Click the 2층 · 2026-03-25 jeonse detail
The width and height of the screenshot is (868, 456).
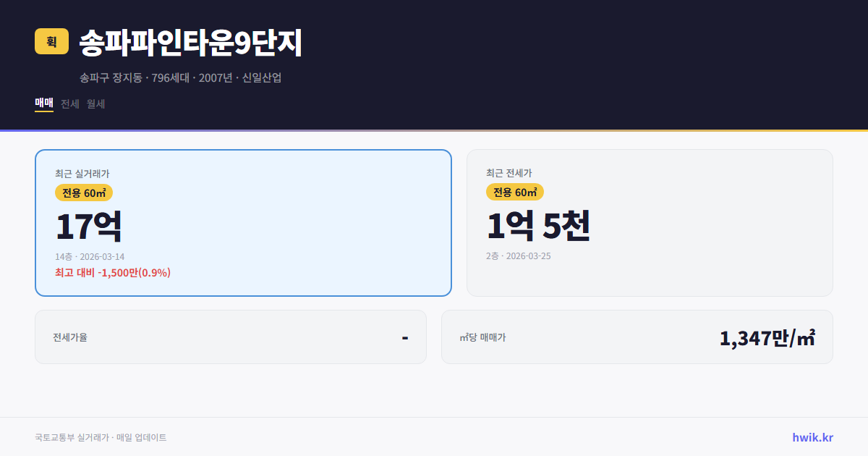point(518,256)
